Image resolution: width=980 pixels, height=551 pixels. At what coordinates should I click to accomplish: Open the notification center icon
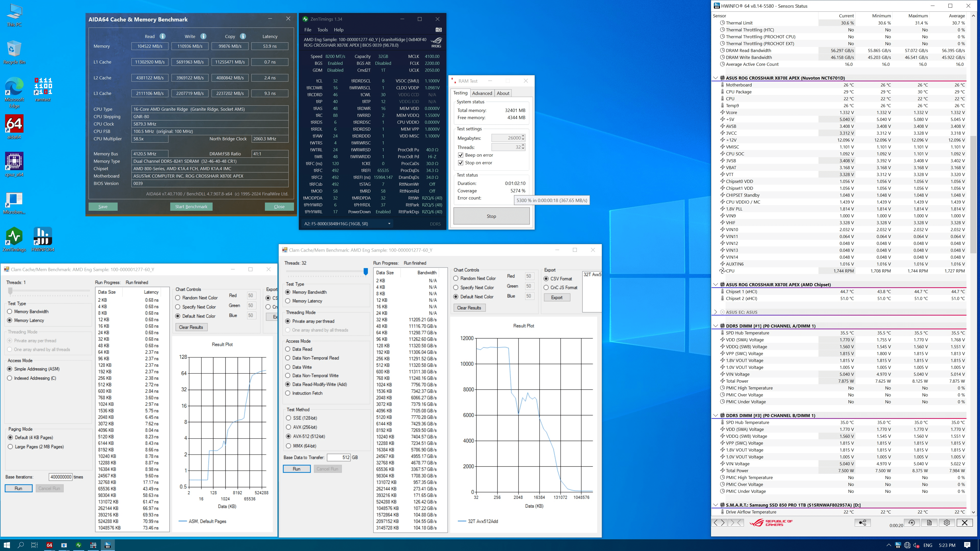pyautogui.click(x=967, y=545)
